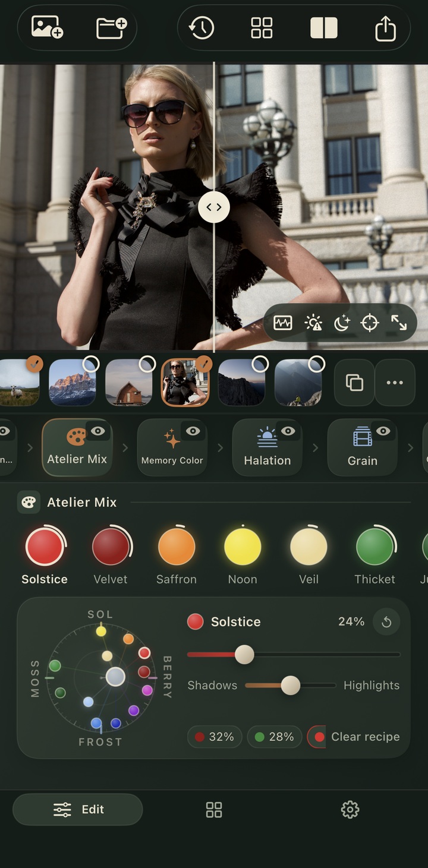Image resolution: width=428 pixels, height=868 pixels.
Task: Click the magenta dot near BERRY on wheel
Action: [x=147, y=690]
